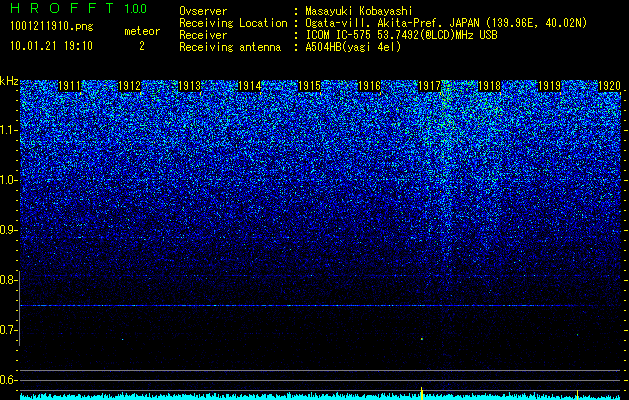629x400 pixels.
Task: Click the 'Receiver' field label
Action: coord(203,35)
